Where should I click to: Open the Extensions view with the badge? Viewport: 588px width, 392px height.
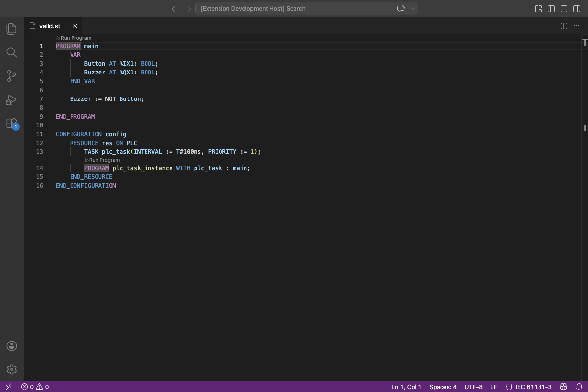12,123
